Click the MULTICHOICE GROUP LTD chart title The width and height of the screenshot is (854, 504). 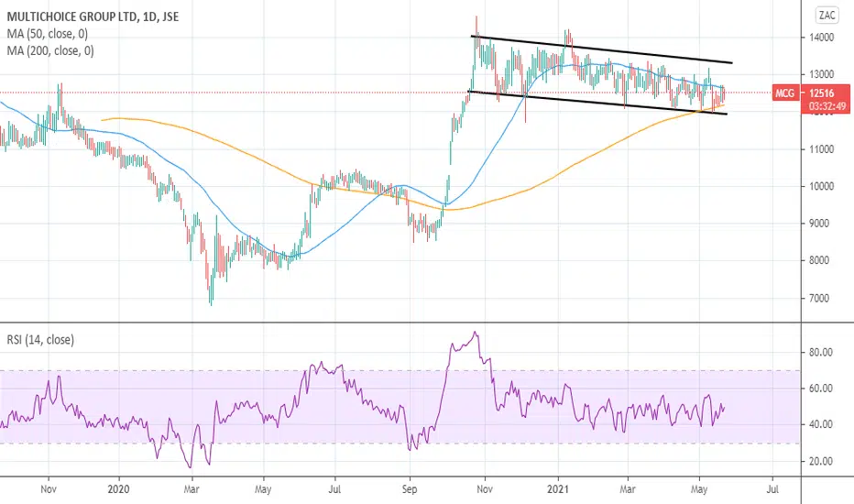(x=93, y=16)
